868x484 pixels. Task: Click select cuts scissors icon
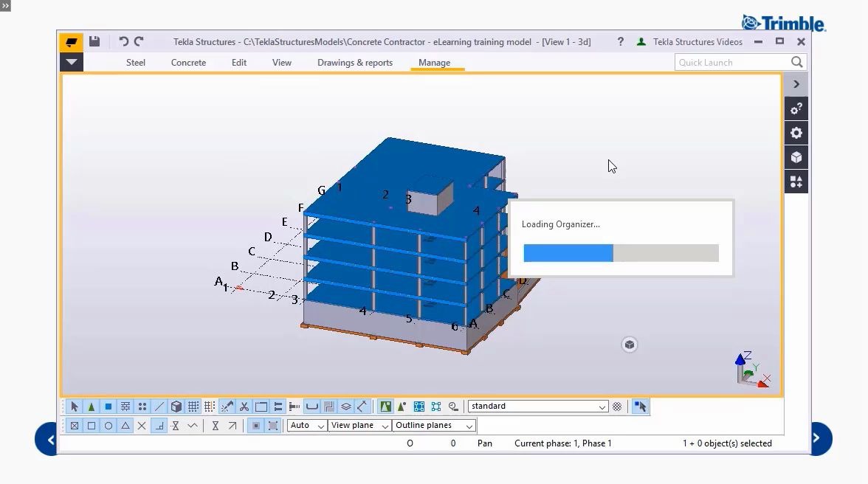pyautogui.click(x=244, y=407)
